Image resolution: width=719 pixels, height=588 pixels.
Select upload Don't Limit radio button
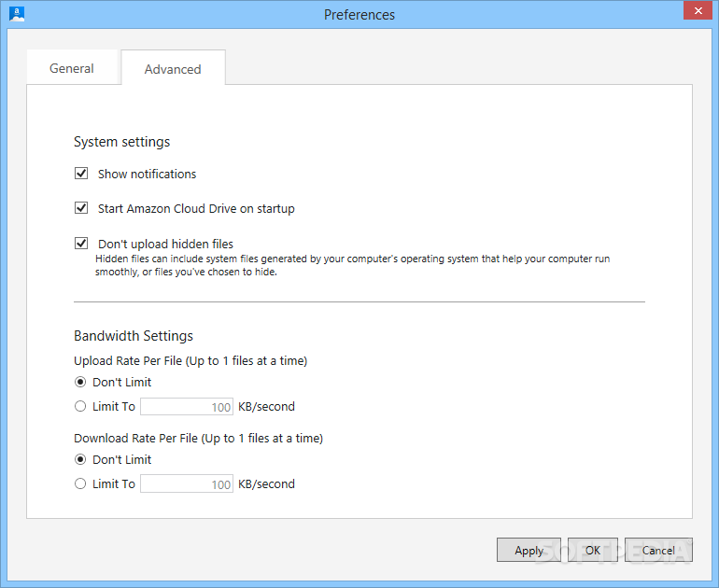pyautogui.click(x=80, y=382)
